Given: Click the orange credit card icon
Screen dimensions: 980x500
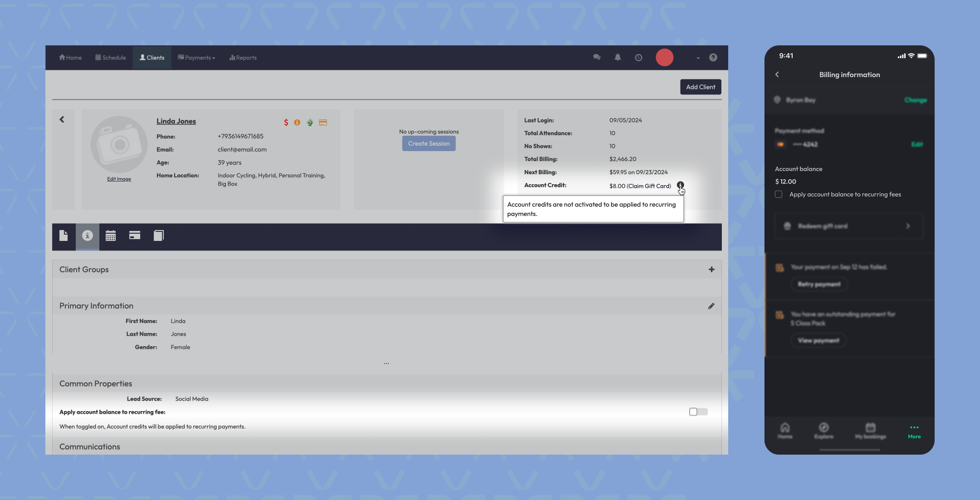Looking at the screenshot, I should pos(323,123).
